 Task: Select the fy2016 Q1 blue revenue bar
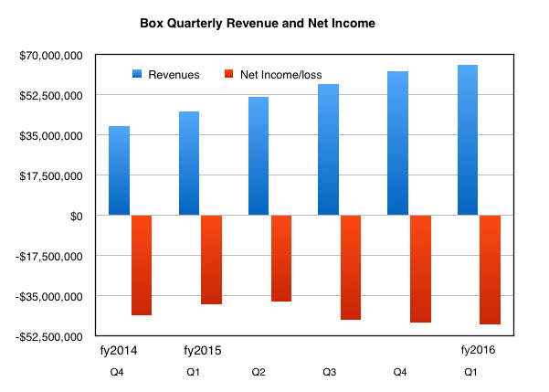pyautogui.click(x=468, y=140)
